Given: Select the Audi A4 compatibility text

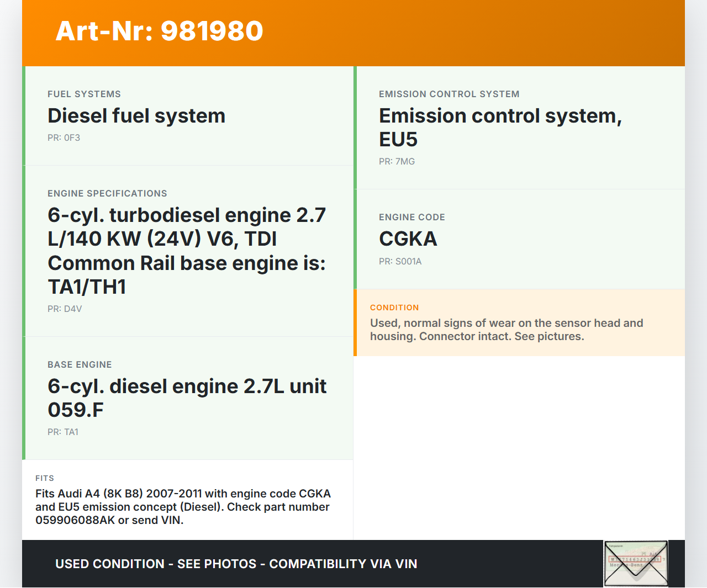Looking at the screenshot, I should 183,507.
